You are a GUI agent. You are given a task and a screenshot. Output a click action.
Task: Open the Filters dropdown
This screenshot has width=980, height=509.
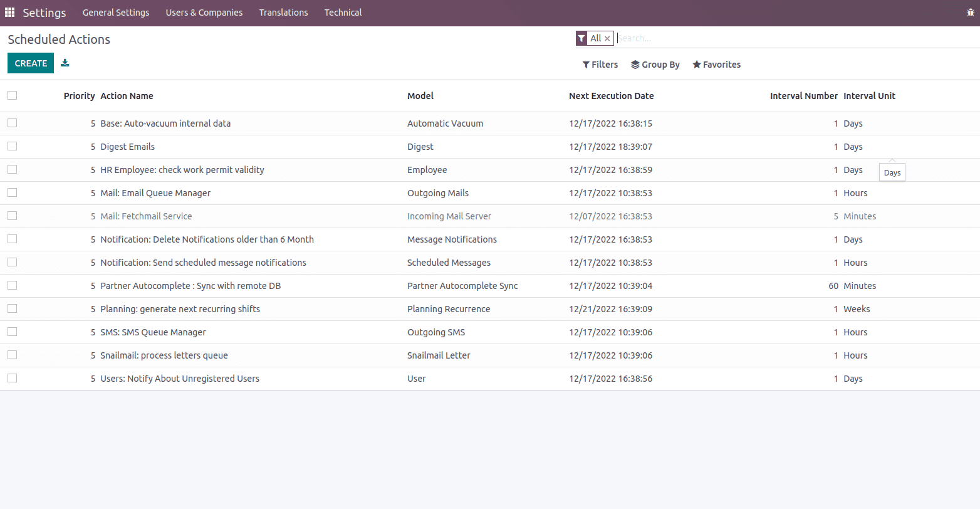point(600,65)
